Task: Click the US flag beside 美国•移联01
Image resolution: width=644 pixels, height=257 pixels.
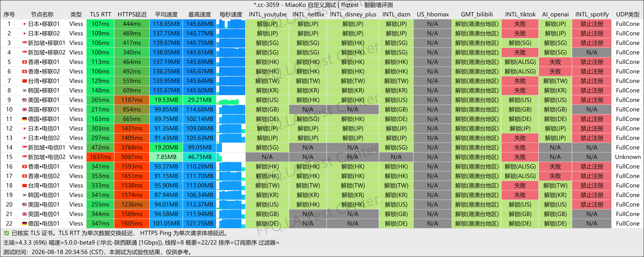Action: click(x=25, y=100)
